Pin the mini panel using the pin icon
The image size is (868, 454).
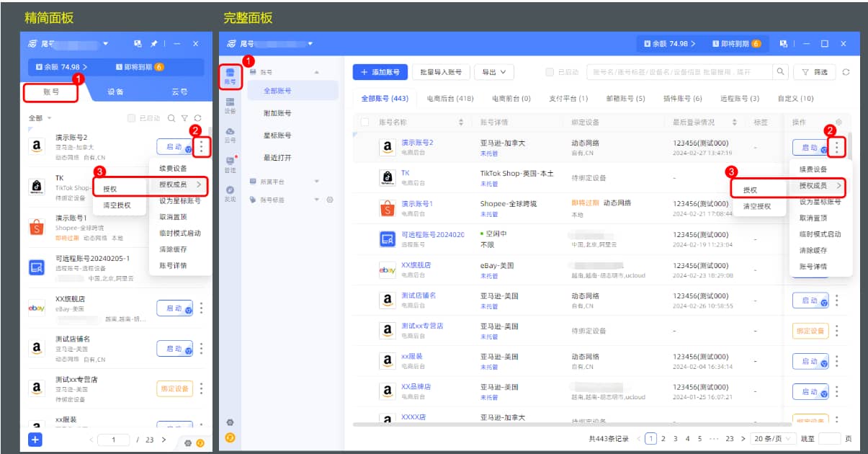153,43
